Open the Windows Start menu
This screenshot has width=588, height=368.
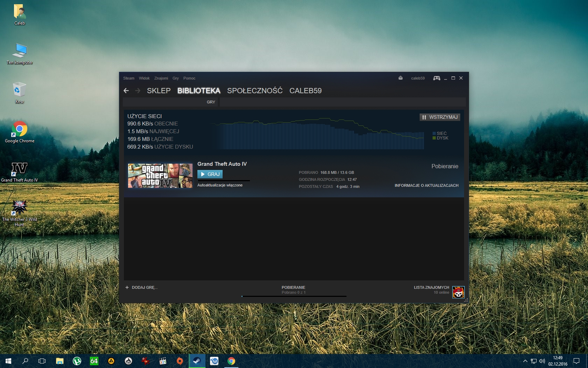click(8, 361)
